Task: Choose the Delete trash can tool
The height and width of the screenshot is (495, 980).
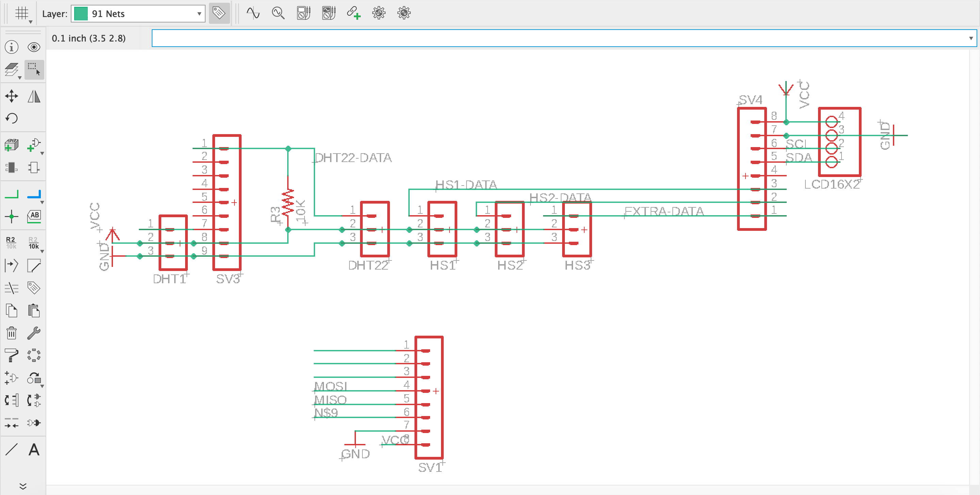Action: pos(12,333)
